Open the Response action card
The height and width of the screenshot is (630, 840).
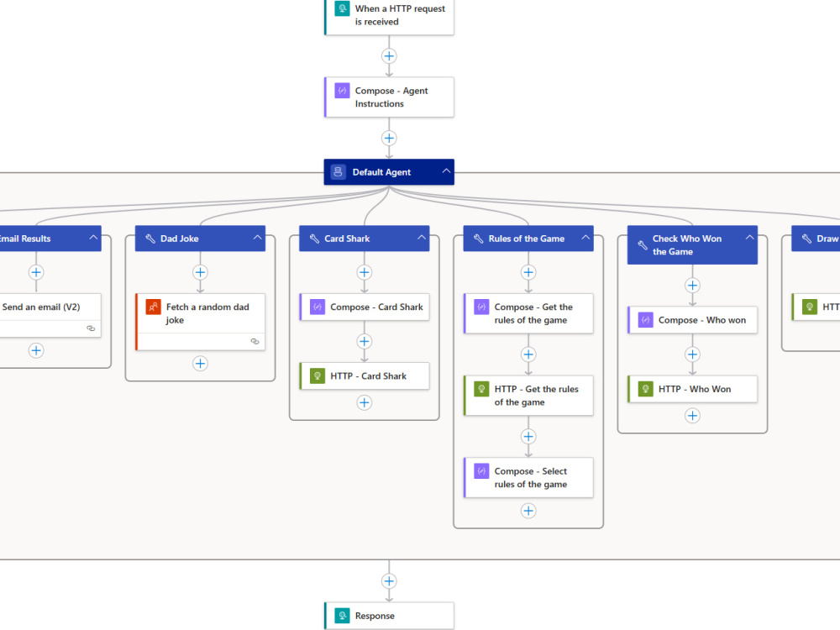(x=389, y=616)
